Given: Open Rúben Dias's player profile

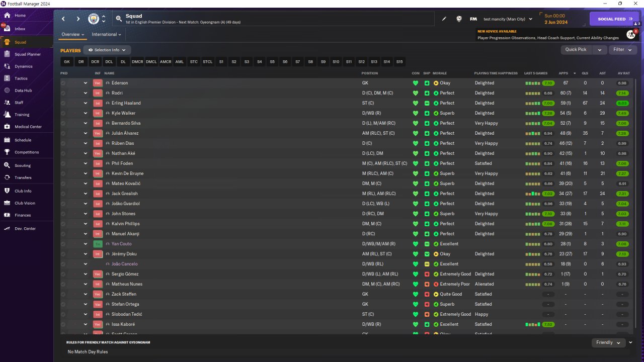Looking at the screenshot, I should pos(123,143).
